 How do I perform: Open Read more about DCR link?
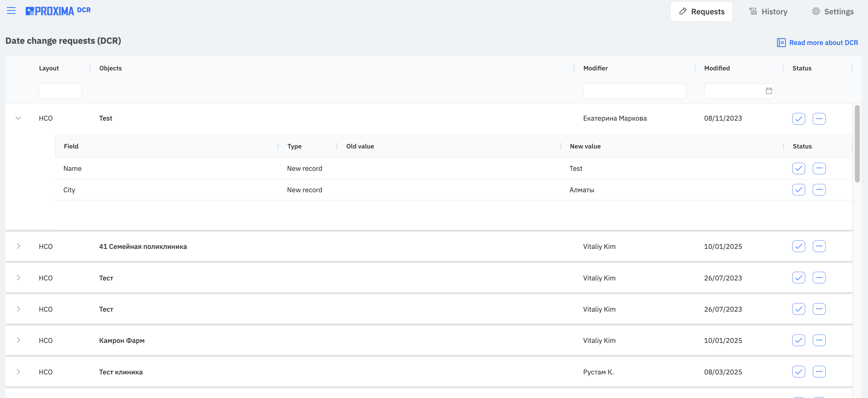(817, 43)
